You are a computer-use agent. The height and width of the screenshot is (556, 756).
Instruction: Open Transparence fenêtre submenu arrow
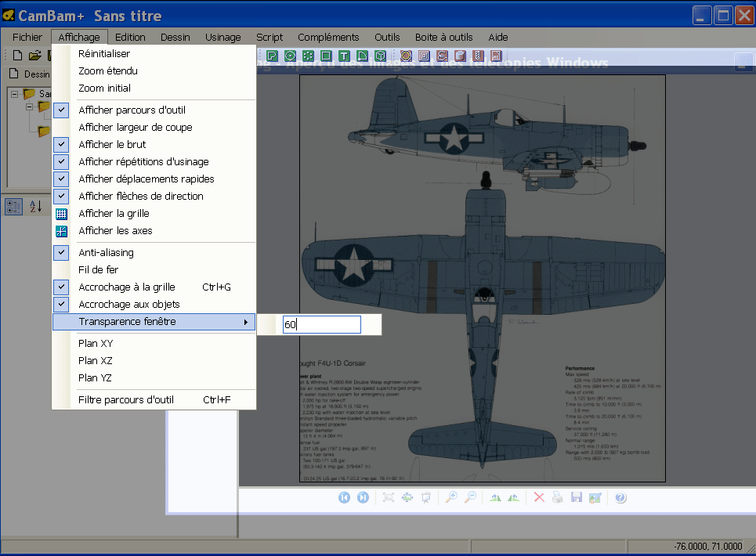coord(246,322)
